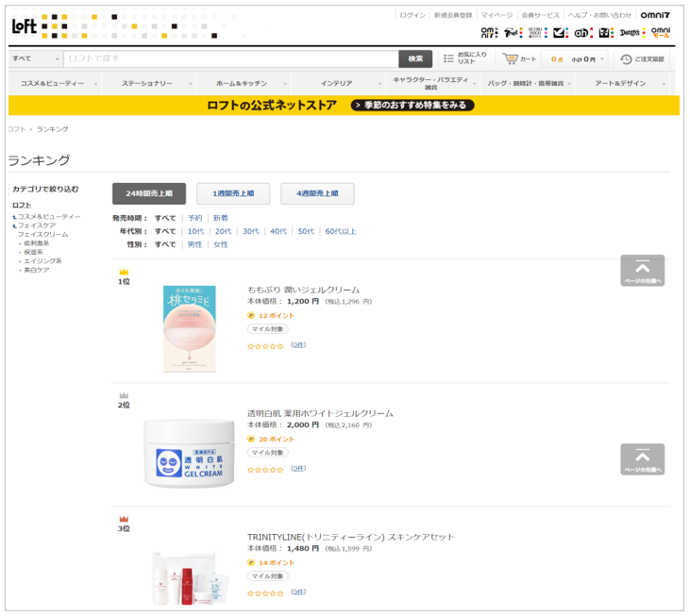Viewport: 690px width, 616px height.
Task: Filter age group by 30代
Action: coord(251,231)
